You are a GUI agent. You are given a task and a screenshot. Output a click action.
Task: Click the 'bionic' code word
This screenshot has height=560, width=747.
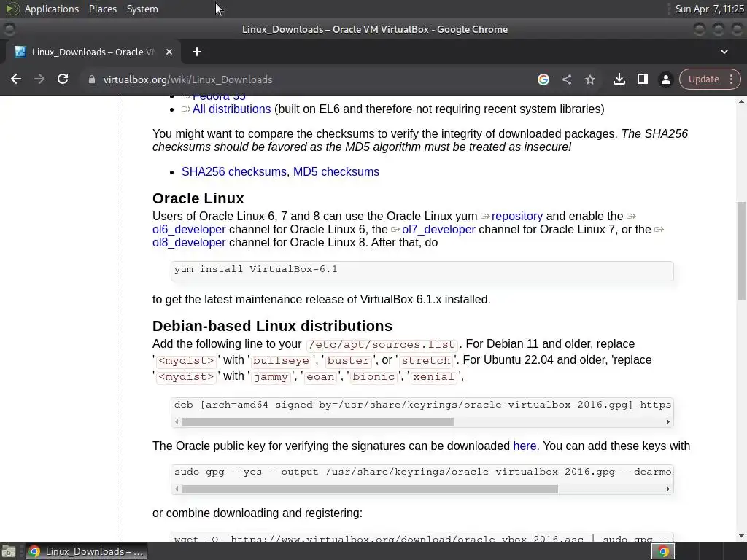point(373,377)
